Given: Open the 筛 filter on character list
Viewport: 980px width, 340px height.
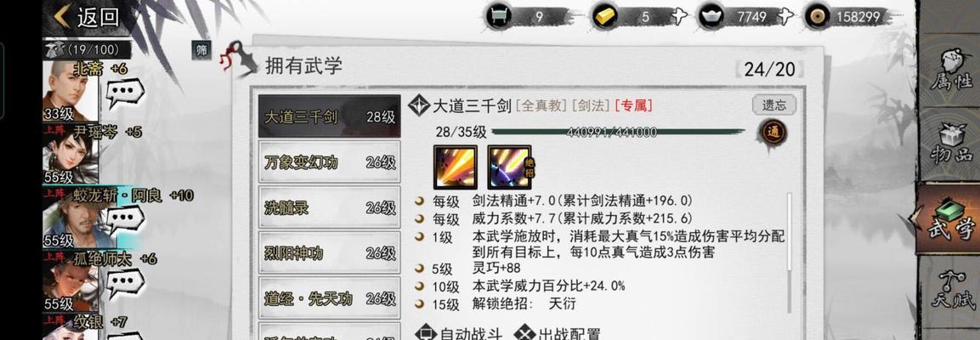Looking at the screenshot, I should click(x=201, y=48).
